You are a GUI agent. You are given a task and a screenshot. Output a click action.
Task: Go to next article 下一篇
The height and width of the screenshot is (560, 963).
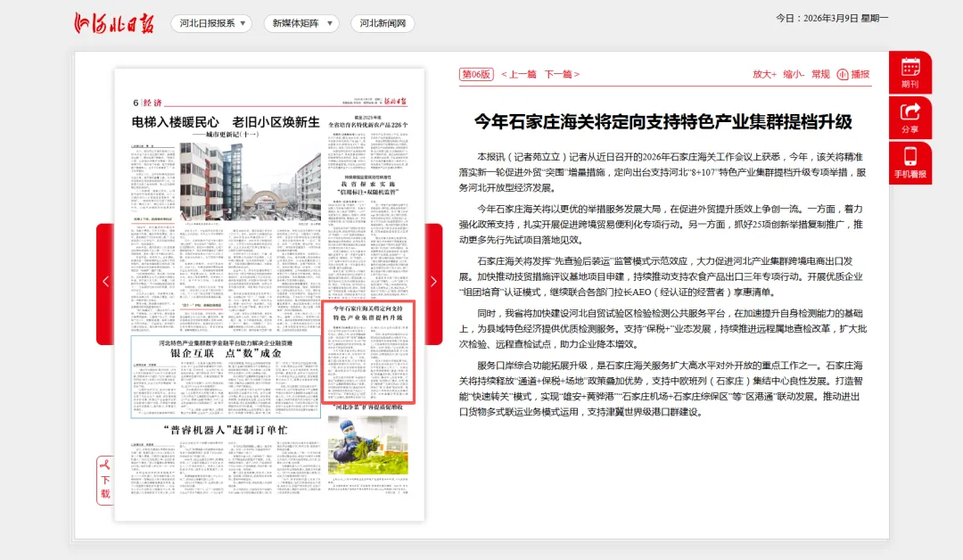coord(562,74)
